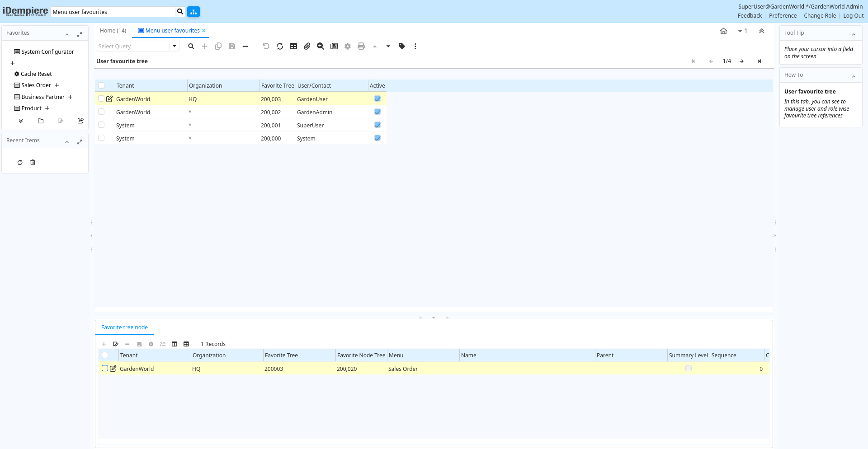Open the menu tree icon next to search
868x449 pixels.
pyautogui.click(x=193, y=12)
